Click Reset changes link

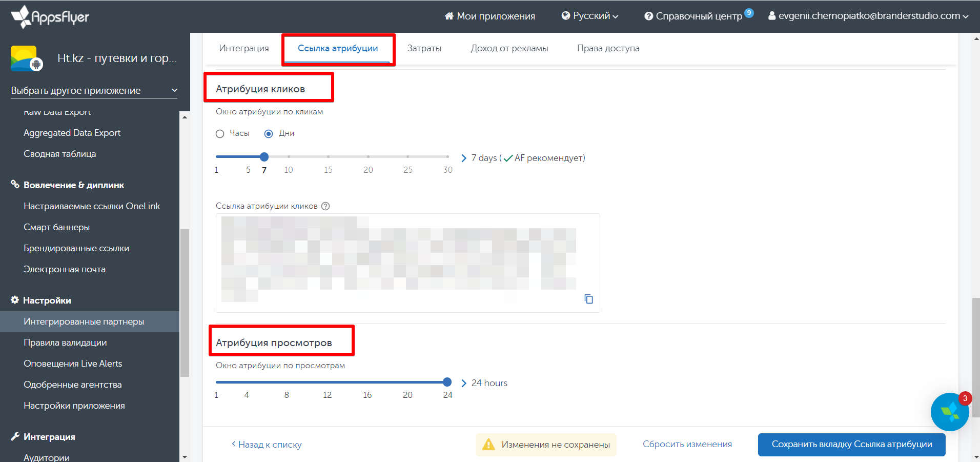coord(687,444)
